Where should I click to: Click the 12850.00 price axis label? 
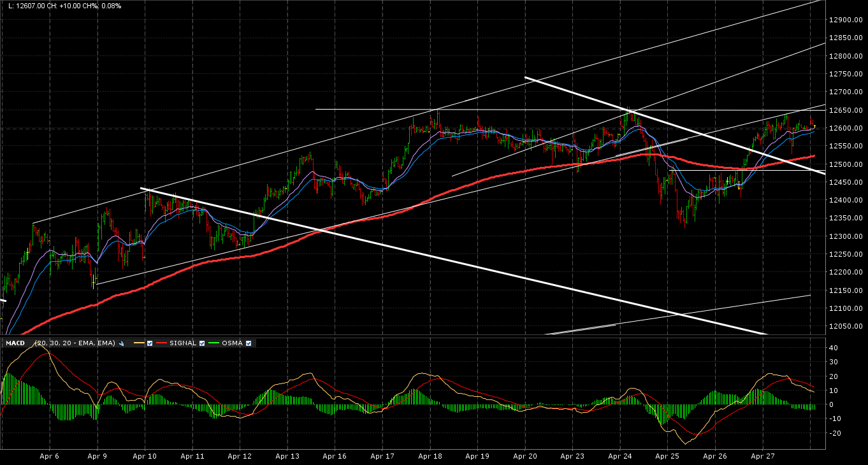click(x=845, y=38)
